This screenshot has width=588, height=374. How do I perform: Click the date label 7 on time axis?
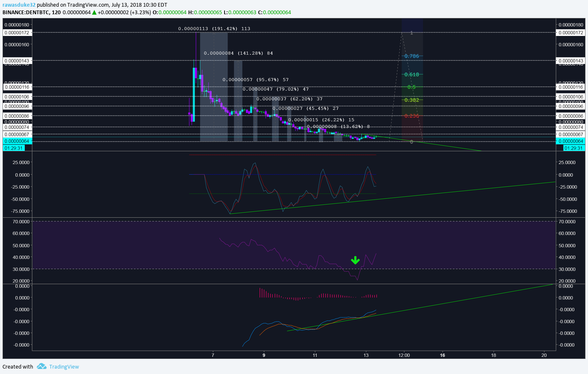(213, 355)
